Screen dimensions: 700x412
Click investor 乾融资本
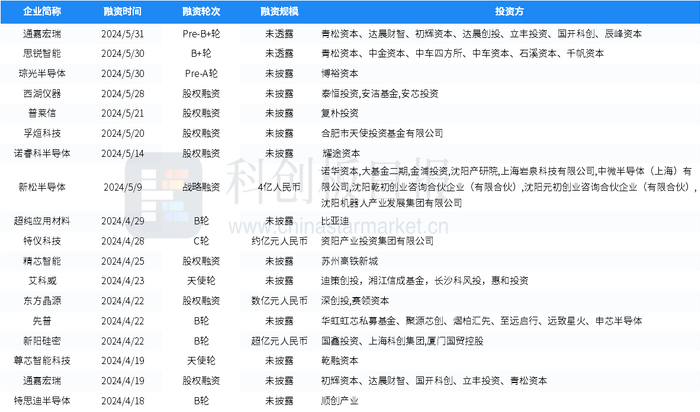(340, 361)
